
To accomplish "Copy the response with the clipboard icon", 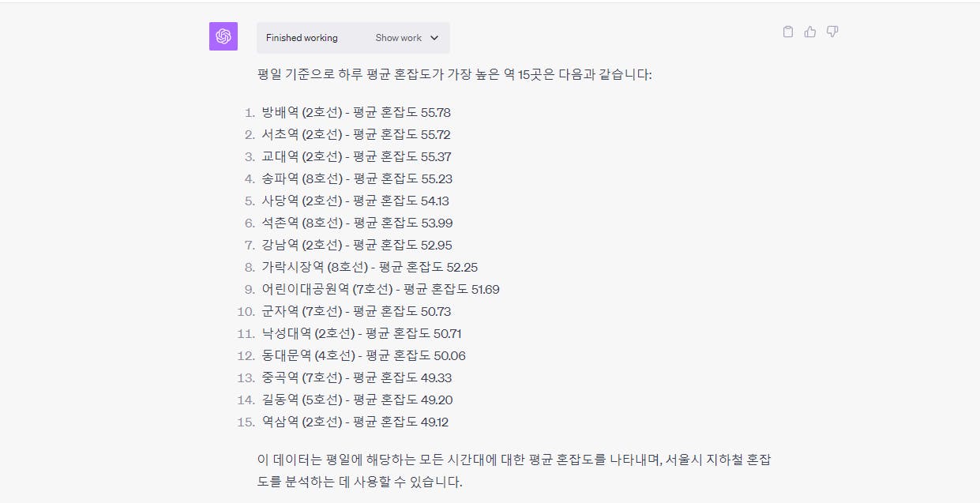I will (x=787, y=32).
